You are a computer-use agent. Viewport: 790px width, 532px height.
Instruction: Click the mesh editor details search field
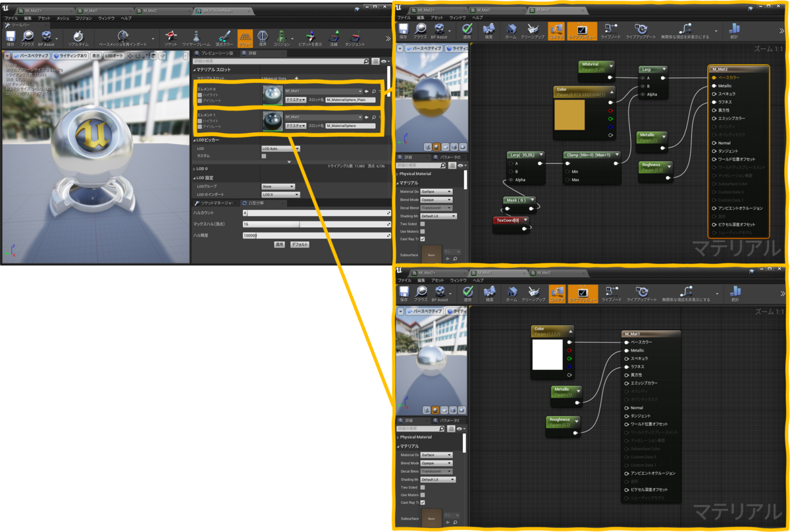coord(280,61)
